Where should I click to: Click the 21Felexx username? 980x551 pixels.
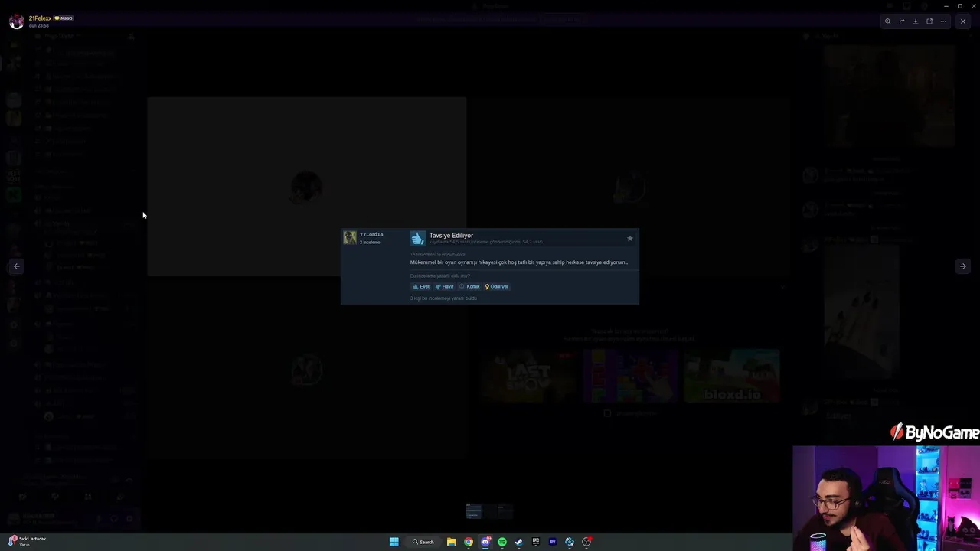[x=40, y=18]
